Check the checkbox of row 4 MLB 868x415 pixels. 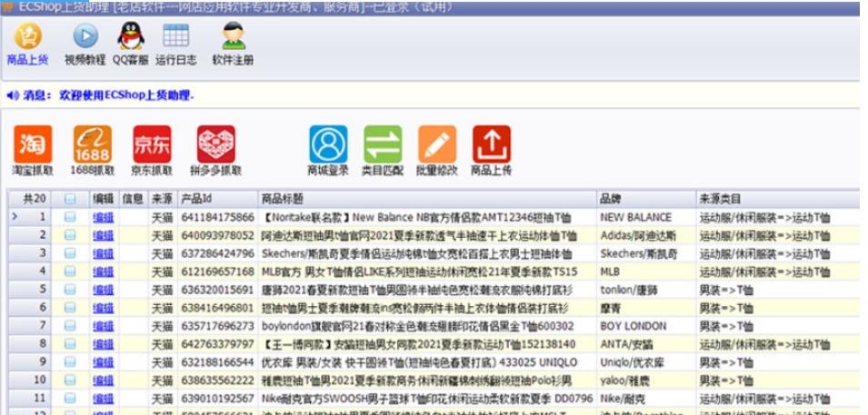pos(70,272)
